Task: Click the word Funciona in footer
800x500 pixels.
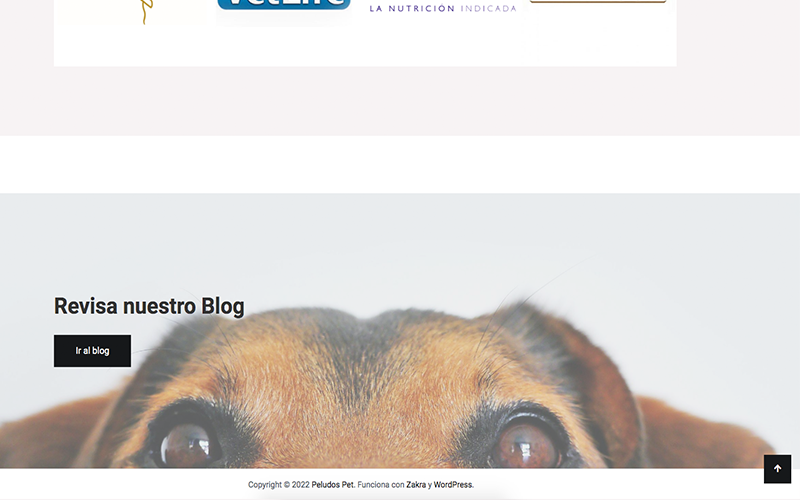Action: click(373, 485)
